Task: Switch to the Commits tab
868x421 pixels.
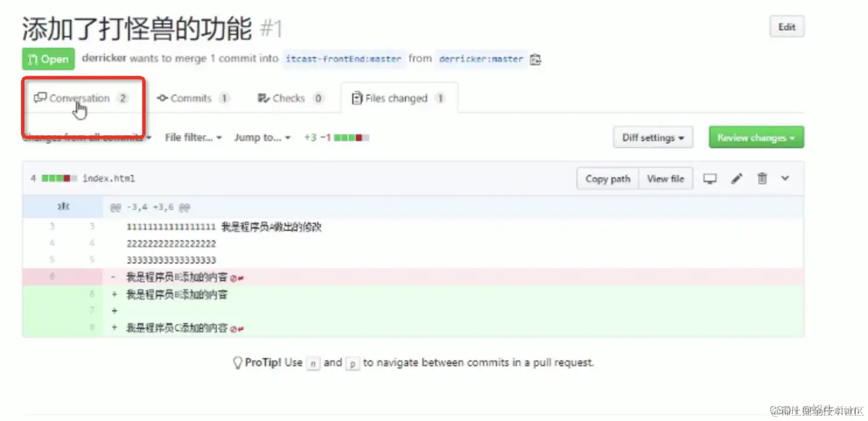Action: click(192, 97)
